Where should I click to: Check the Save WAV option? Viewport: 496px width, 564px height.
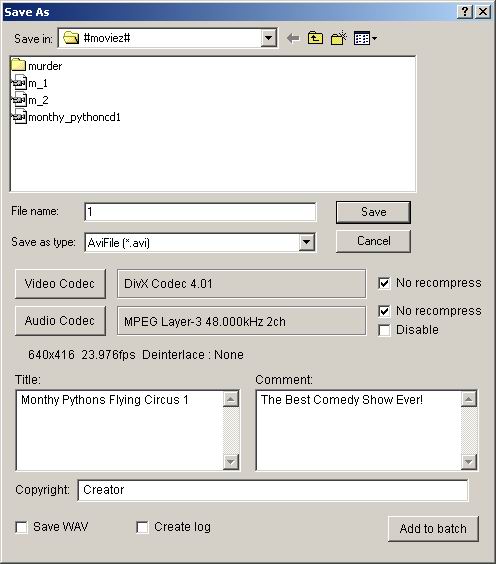pyautogui.click(x=21, y=527)
